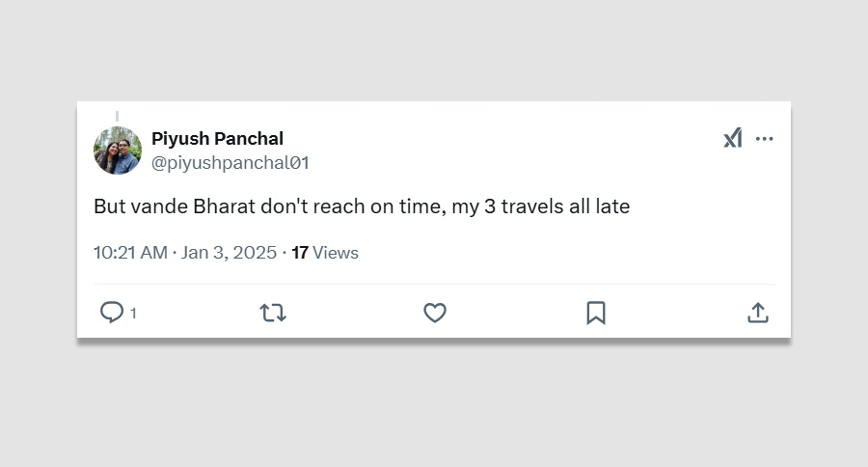This screenshot has height=467, width=868.
Task: Click the thread connector line above the avatar
Action: (118, 115)
